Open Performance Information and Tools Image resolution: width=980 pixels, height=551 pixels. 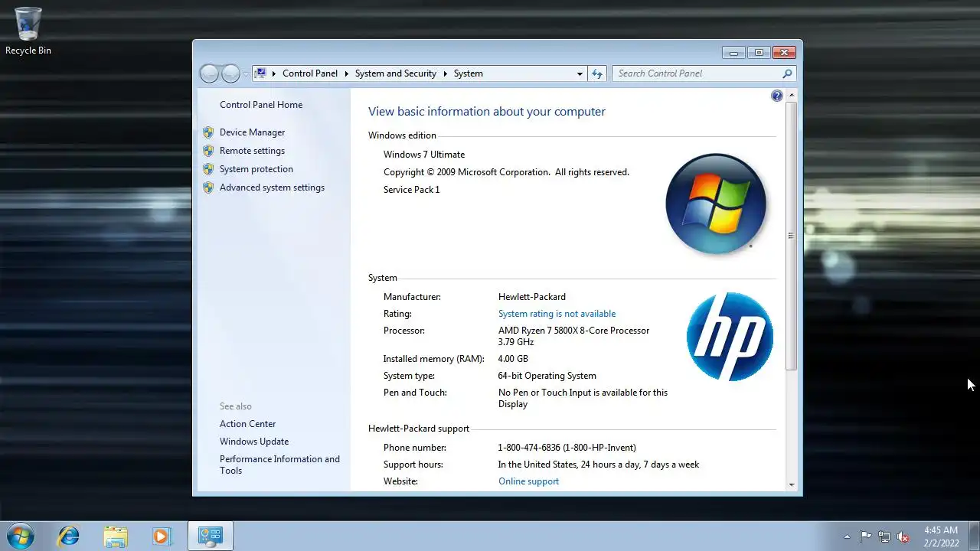pyautogui.click(x=279, y=465)
